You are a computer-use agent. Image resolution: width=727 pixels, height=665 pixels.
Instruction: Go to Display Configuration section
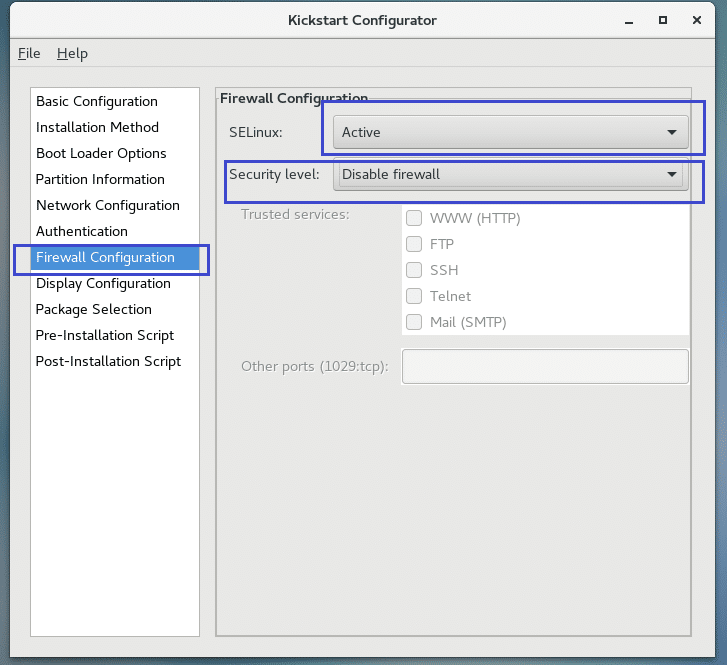(x=103, y=283)
